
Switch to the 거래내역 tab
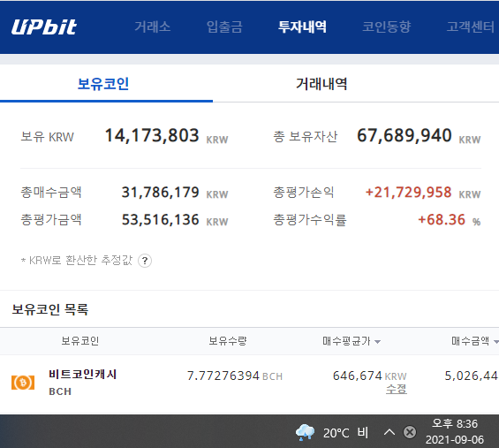coord(321,84)
